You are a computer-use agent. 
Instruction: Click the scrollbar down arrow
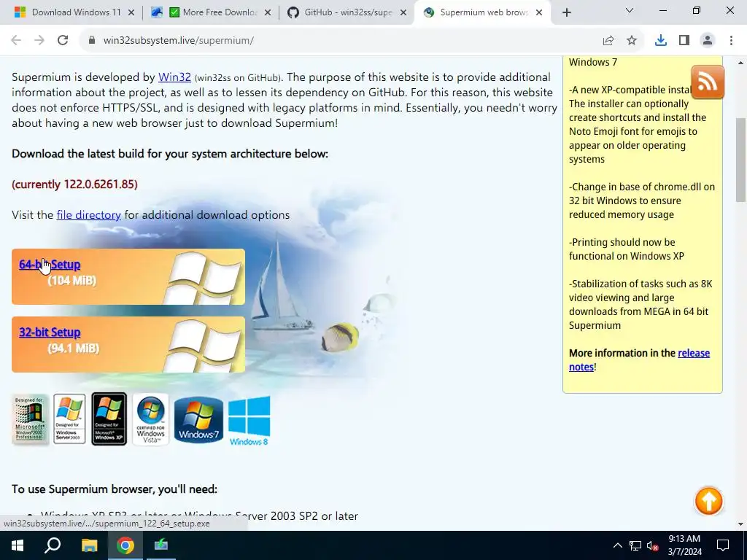point(741,524)
